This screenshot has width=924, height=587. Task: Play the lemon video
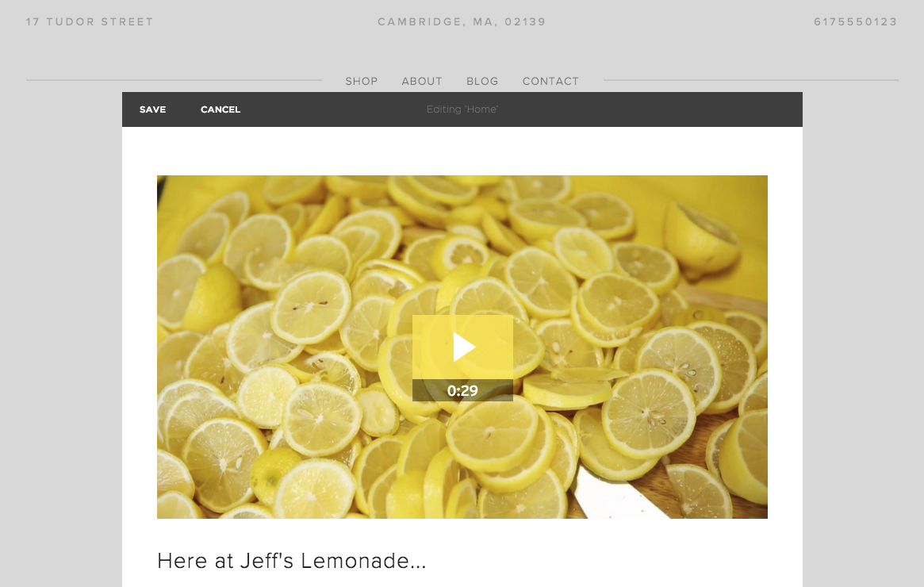pyautogui.click(x=462, y=347)
